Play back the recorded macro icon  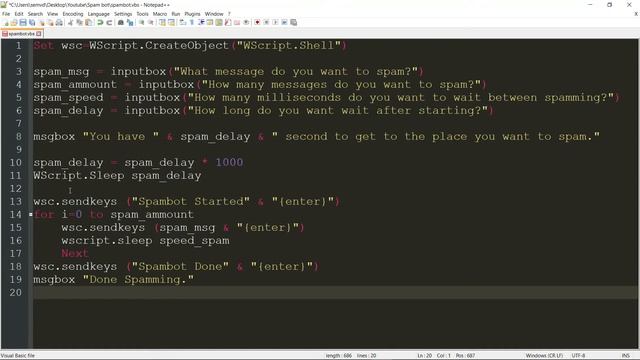point(275,22)
